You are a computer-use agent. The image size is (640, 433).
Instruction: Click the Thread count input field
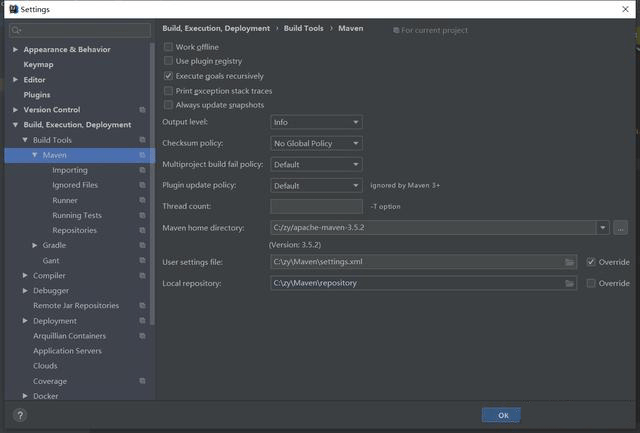tap(316, 206)
